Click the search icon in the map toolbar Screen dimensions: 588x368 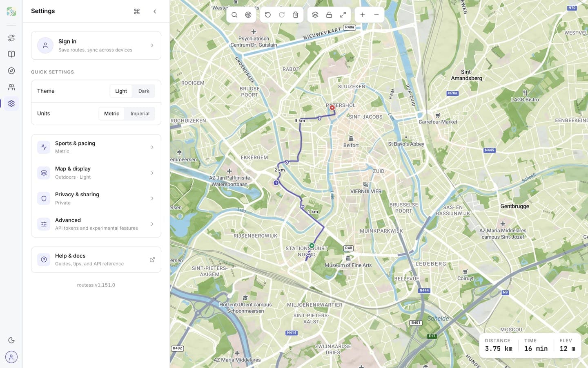[234, 15]
